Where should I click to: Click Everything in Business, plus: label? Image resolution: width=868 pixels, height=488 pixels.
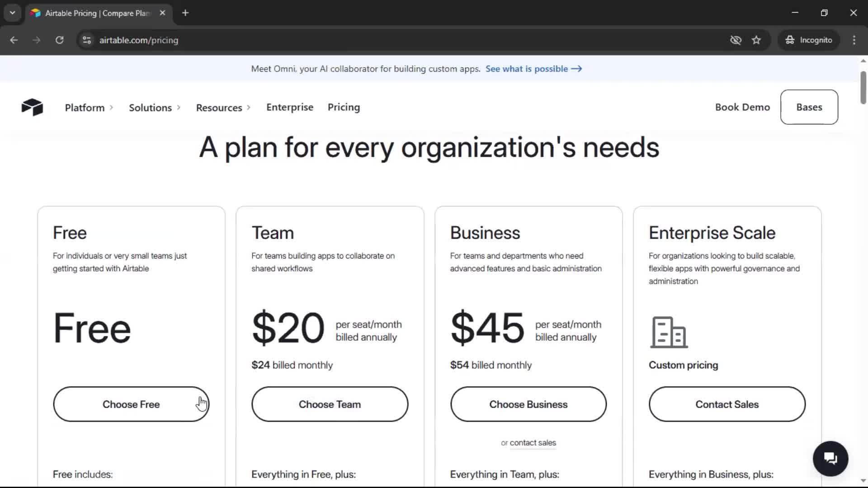tap(711, 474)
